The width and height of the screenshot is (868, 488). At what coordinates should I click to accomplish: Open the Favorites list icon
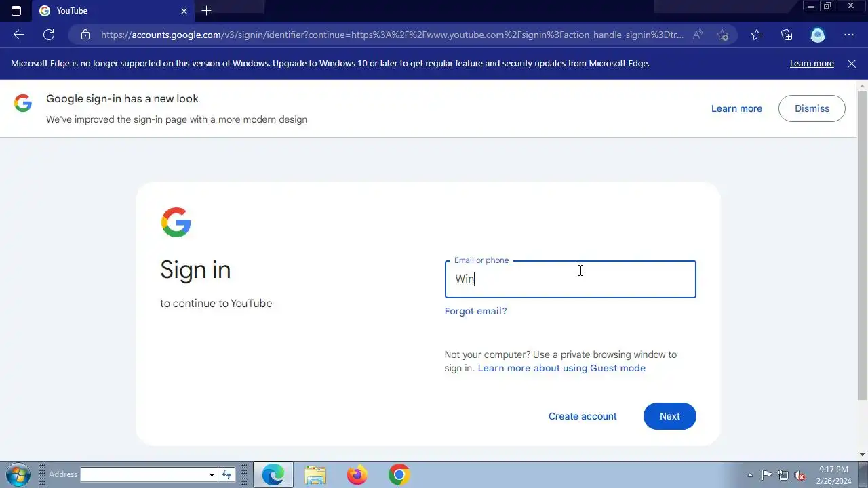pos(757,35)
